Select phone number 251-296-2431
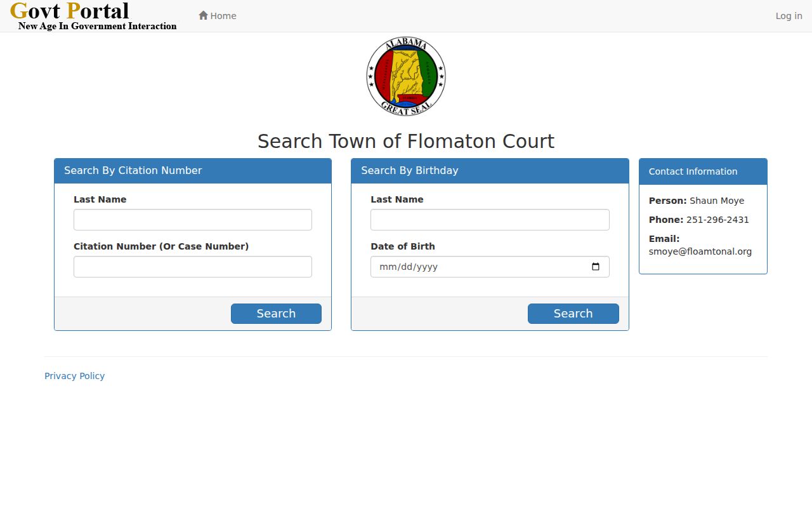The image size is (812, 508). pos(717,220)
